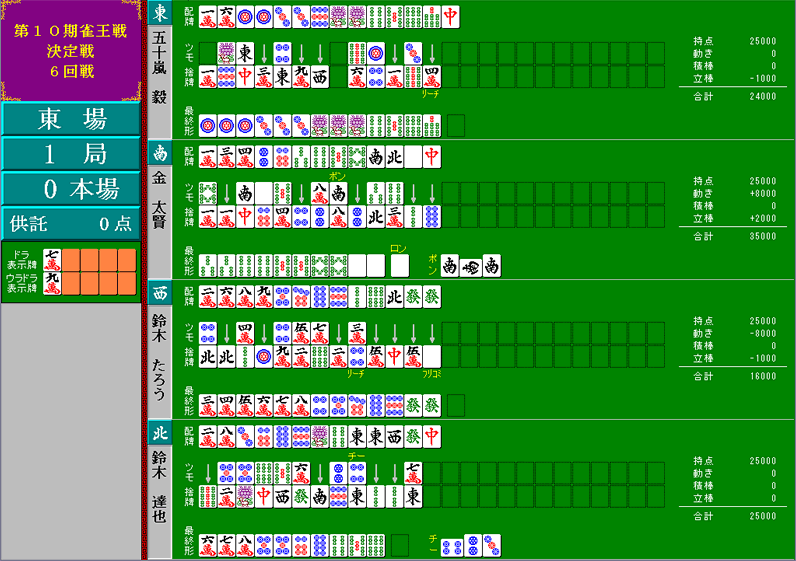The width and height of the screenshot is (796, 561).
Task: Select the South seat 南 wind marker
Action: pyautogui.click(x=160, y=153)
